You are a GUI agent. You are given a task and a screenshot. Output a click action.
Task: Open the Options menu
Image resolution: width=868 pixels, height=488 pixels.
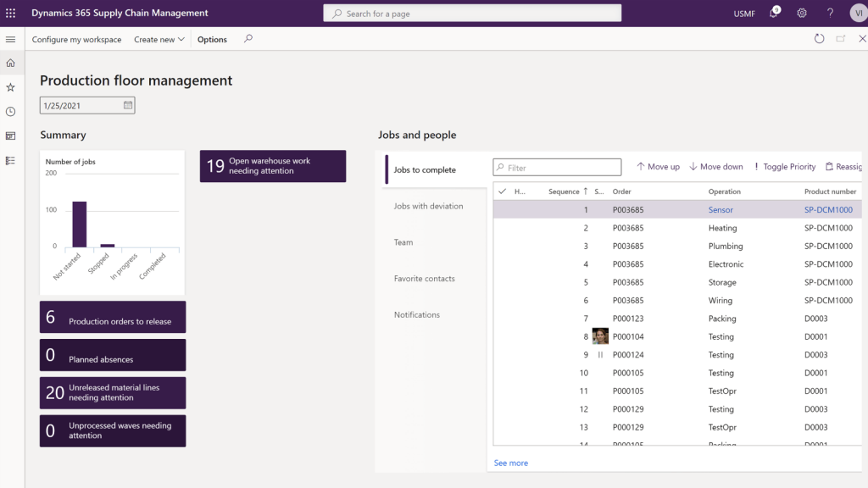pyautogui.click(x=212, y=40)
